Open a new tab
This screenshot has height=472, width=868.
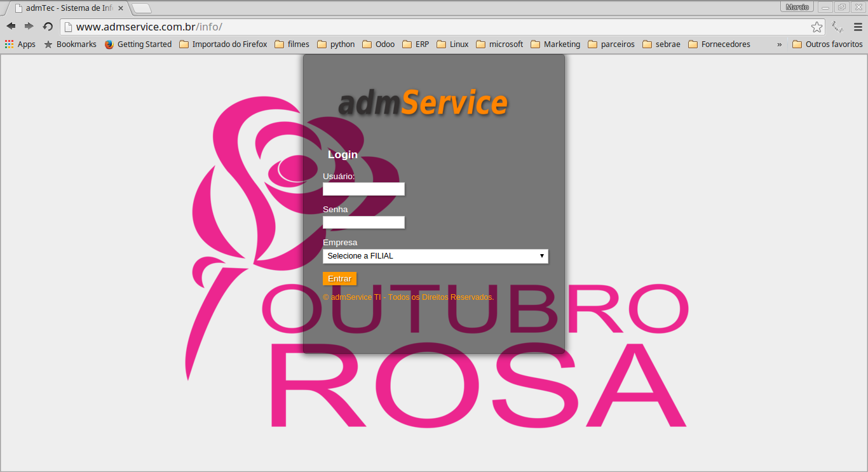142,8
